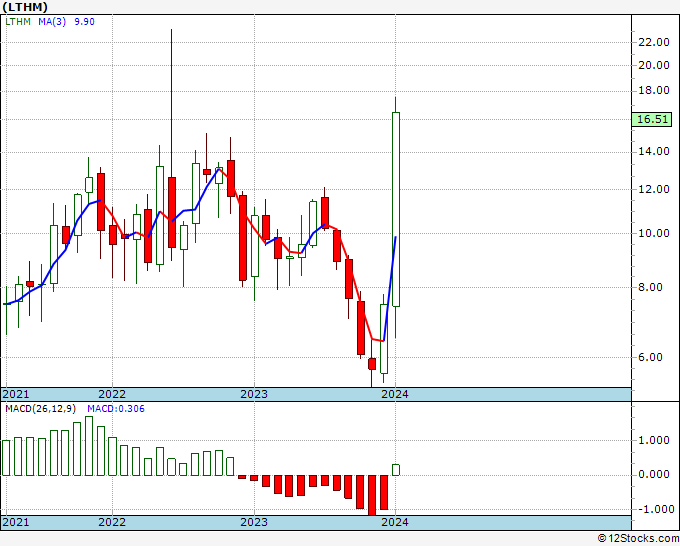
Task: Click 2021 on the MACD panel timeline
Action: pyautogui.click(x=16, y=522)
